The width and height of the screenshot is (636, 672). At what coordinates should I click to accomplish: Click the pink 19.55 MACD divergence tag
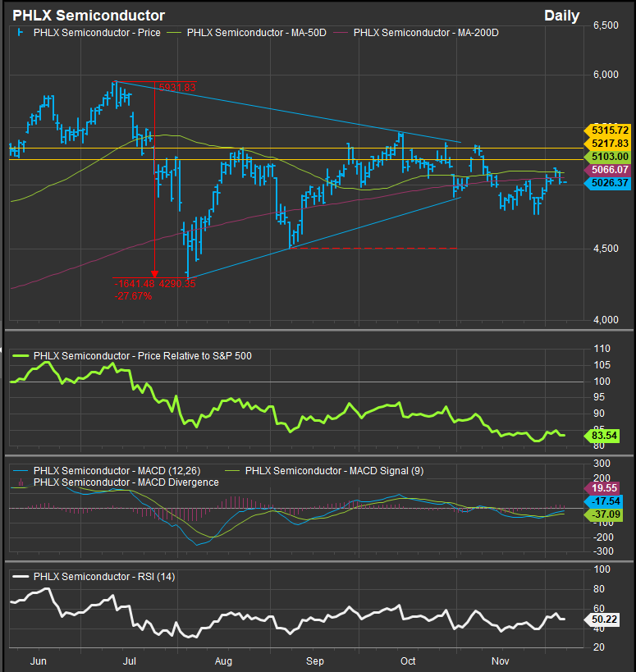pyautogui.click(x=603, y=487)
